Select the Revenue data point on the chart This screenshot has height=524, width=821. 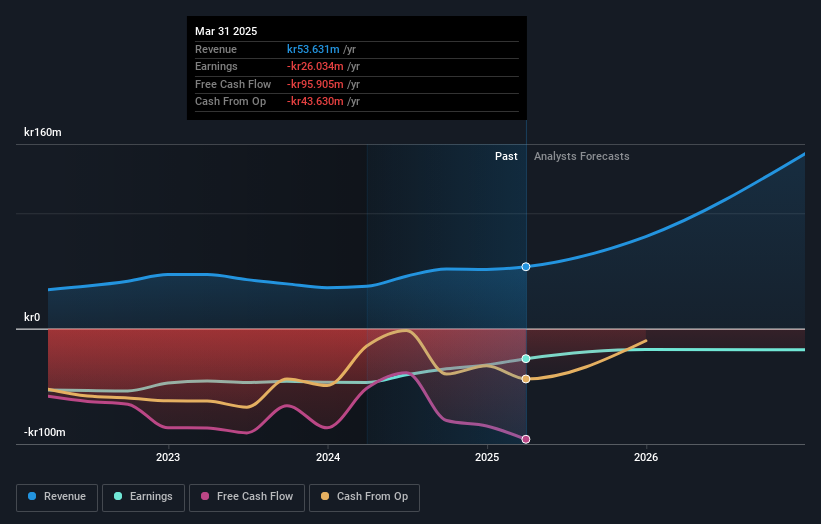point(526,267)
